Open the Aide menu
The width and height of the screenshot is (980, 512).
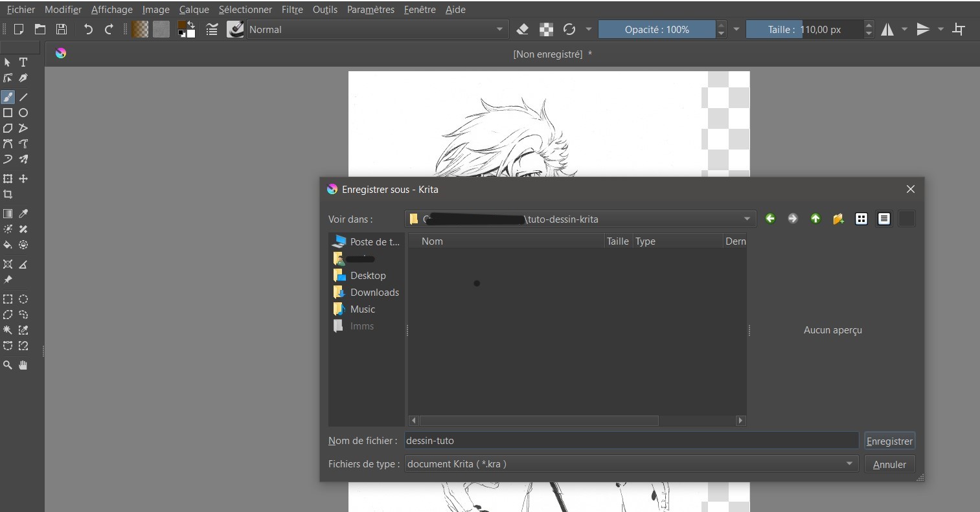tap(455, 10)
